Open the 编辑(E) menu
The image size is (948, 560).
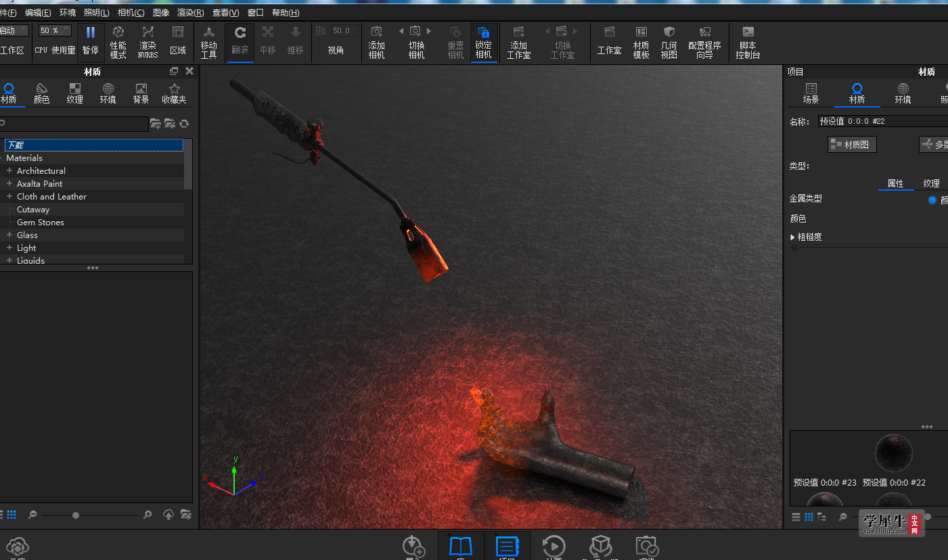pyautogui.click(x=38, y=13)
